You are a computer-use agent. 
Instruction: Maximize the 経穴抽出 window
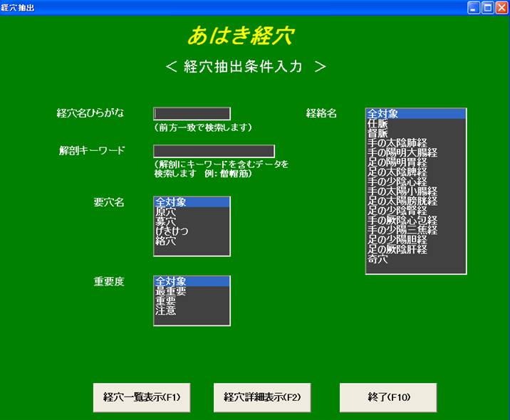click(488, 8)
